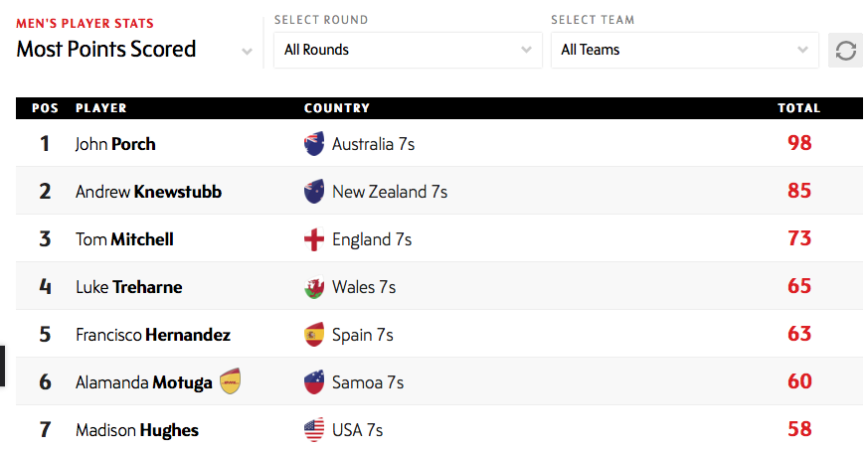The height and width of the screenshot is (451, 868).
Task: Click the refresh stats icon button
Action: (846, 50)
